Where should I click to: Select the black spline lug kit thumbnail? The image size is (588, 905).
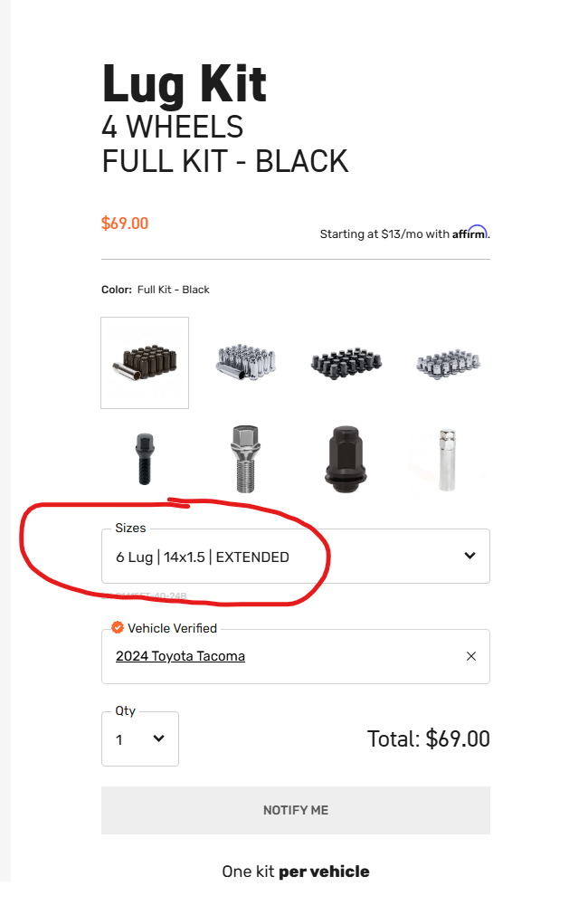[145, 363]
